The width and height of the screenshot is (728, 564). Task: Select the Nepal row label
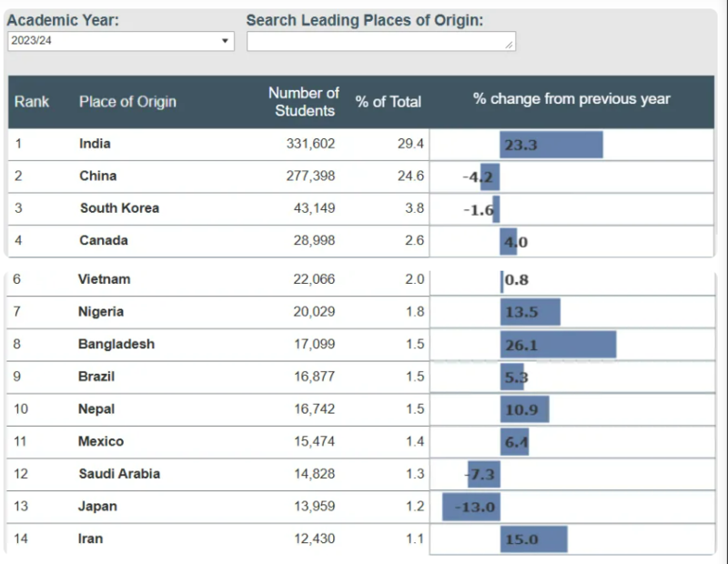click(x=96, y=409)
